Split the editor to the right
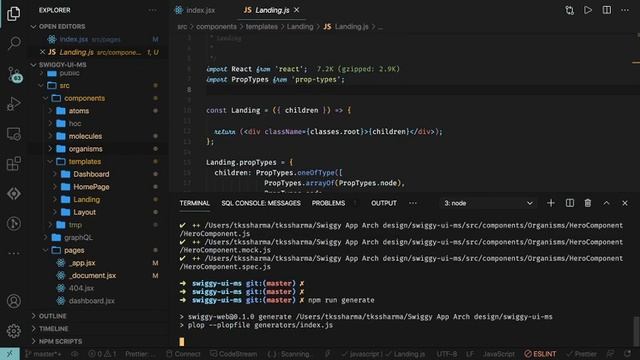Viewport: 640px width, 360px height. click(607, 10)
